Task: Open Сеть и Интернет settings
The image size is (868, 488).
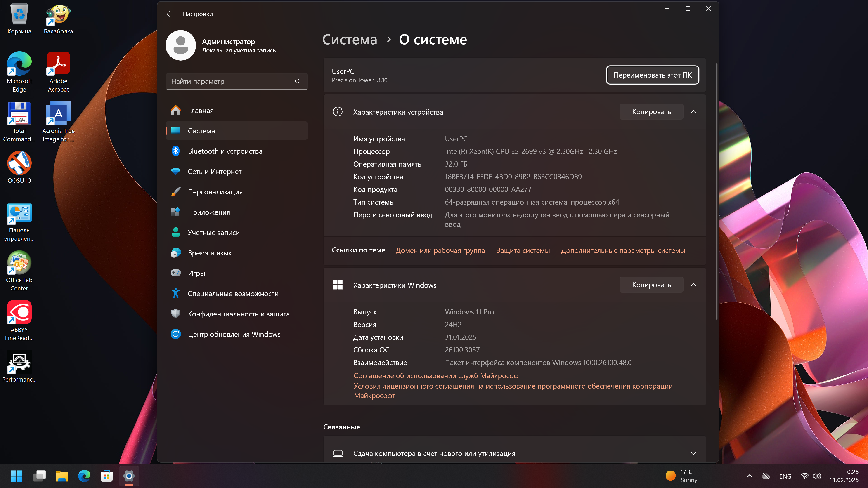Action: (x=237, y=171)
